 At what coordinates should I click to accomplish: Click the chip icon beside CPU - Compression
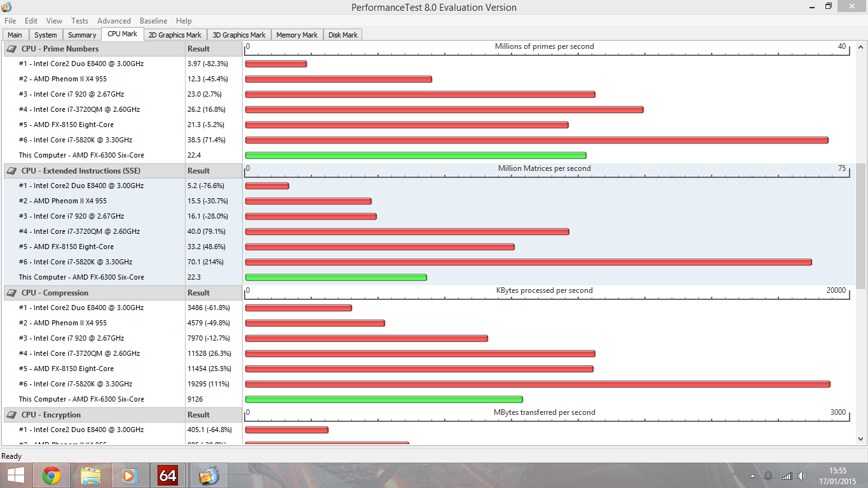tap(11, 292)
